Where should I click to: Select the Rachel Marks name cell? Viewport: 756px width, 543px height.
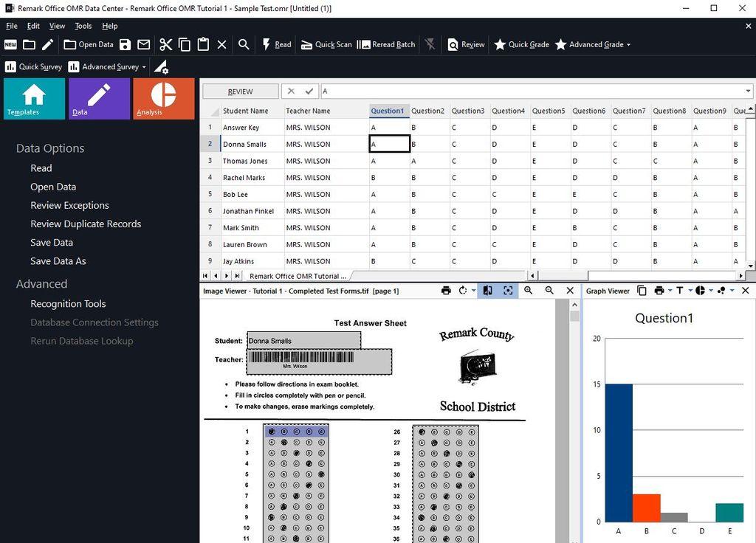point(252,178)
